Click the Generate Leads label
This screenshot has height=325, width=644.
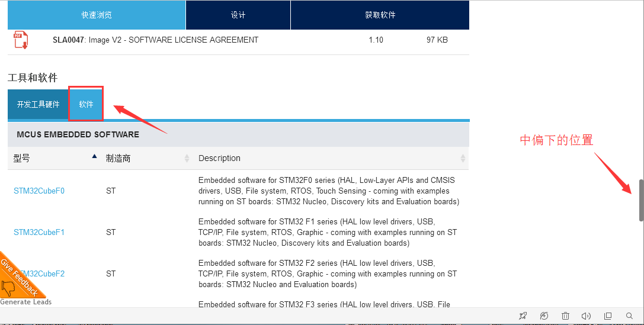(x=26, y=301)
